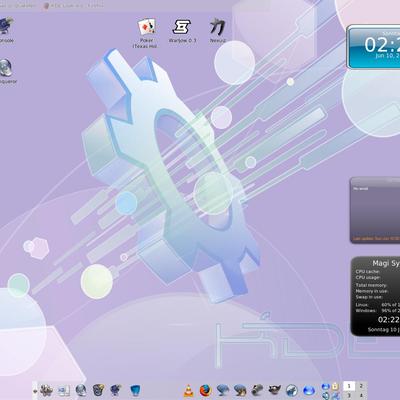
Task: Click the GIMP mascot dock icon
Action: tap(274, 390)
